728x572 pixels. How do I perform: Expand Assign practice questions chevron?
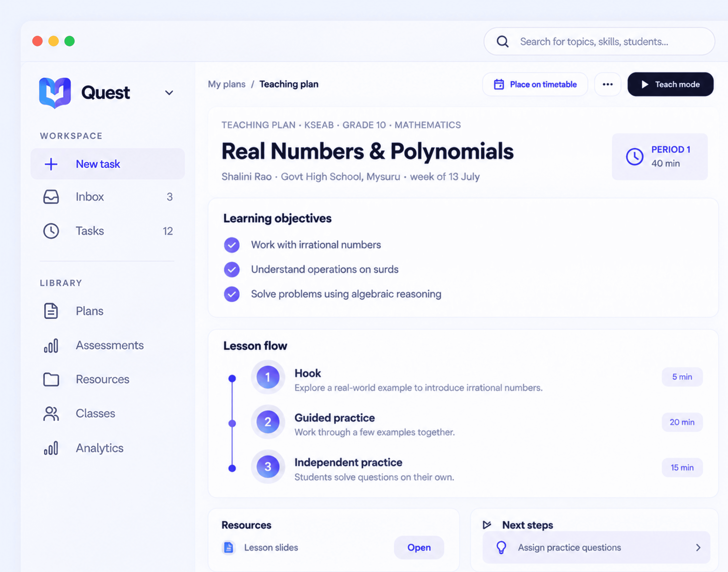click(x=698, y=548)
